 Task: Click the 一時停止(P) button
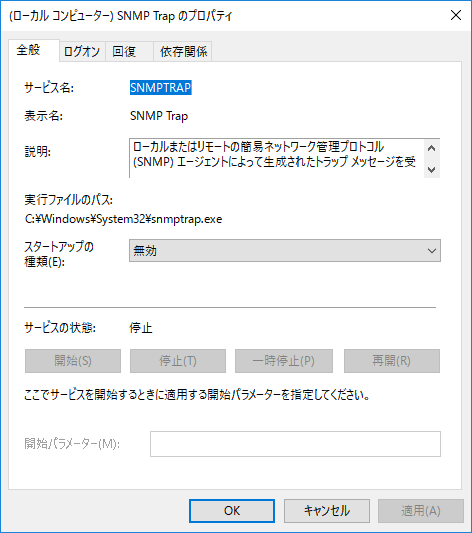284,361
